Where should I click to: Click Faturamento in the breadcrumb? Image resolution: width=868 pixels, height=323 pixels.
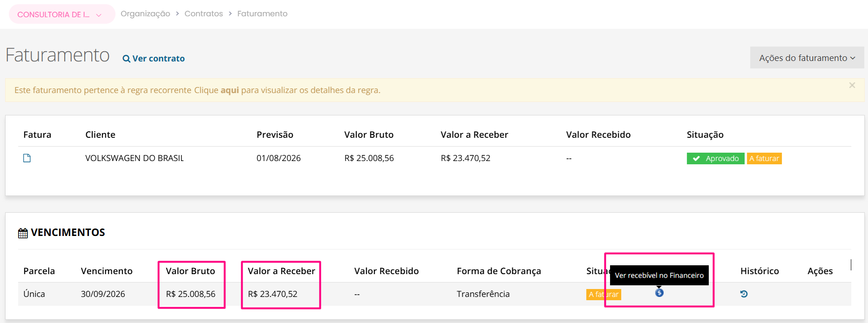[262, 14]
